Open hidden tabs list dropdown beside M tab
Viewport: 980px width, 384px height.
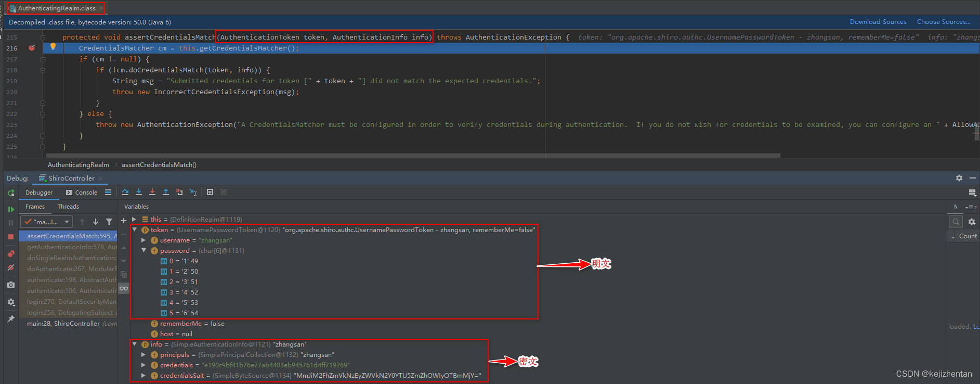(x=971, y=207)
